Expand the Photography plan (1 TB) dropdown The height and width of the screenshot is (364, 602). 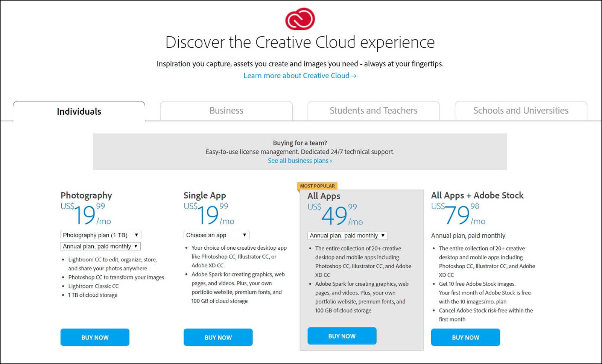[101, 235]
